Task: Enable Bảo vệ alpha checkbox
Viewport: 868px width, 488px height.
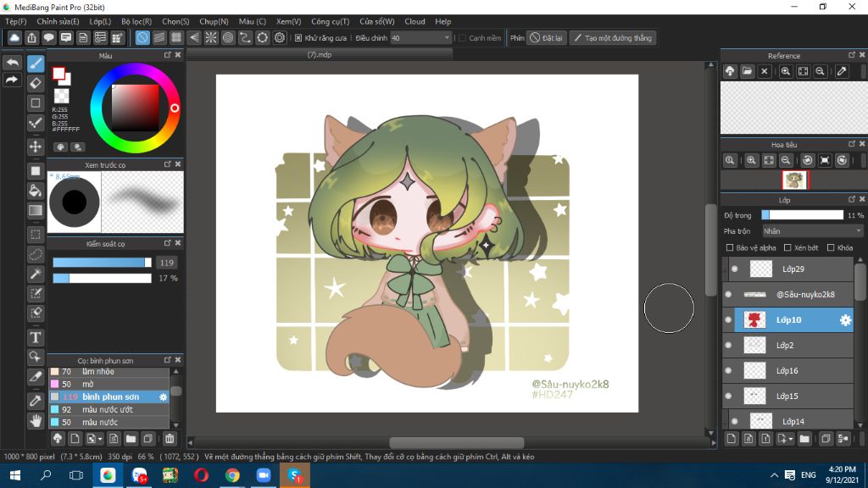Action: pos(730,248)
